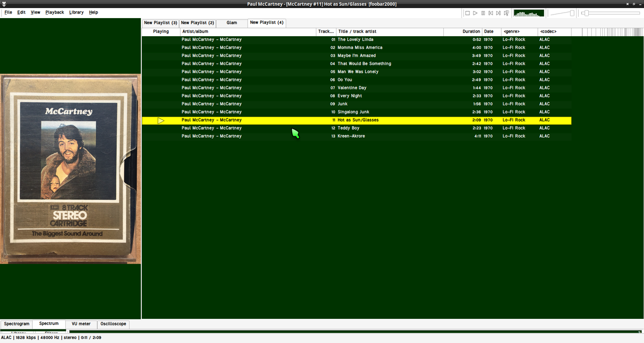The image size is (644, 343).
Task: Pause the current track
Action: 483,13
